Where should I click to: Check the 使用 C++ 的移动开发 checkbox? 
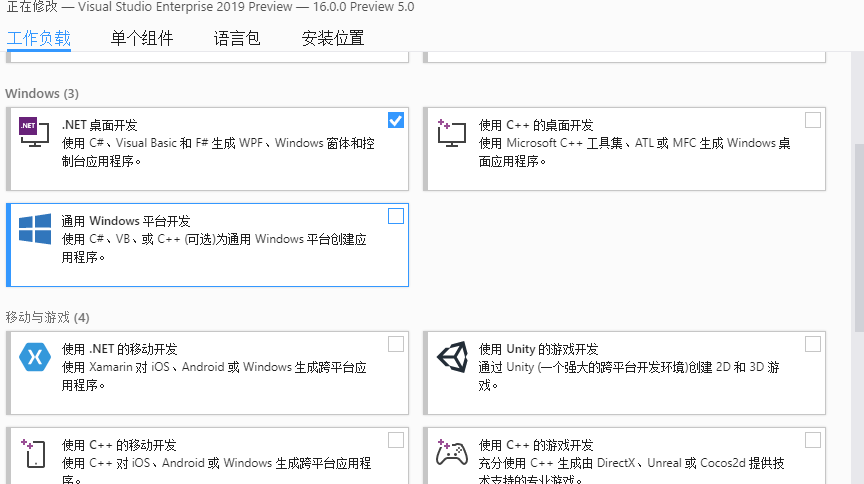pyautogui.click(x=396, y=440)
